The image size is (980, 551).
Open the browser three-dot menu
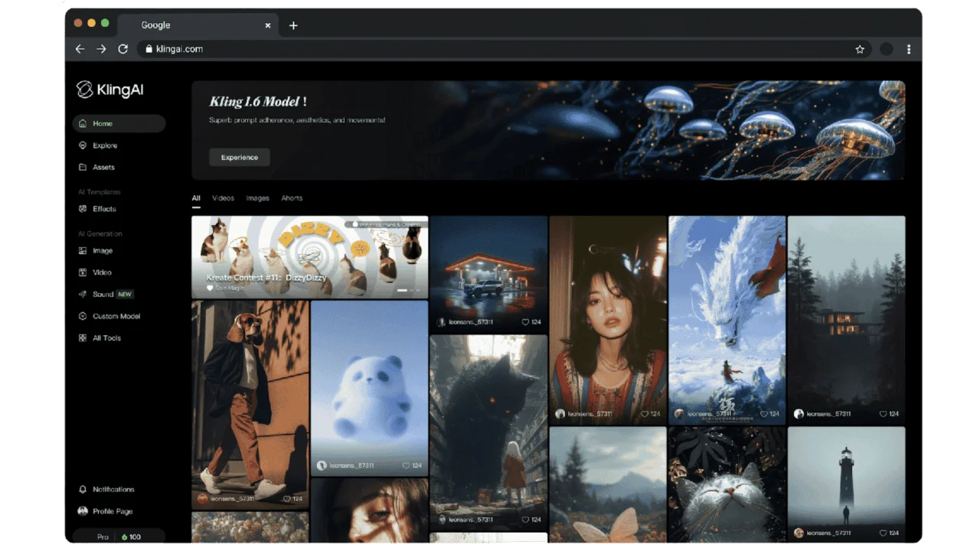[909, 49]
